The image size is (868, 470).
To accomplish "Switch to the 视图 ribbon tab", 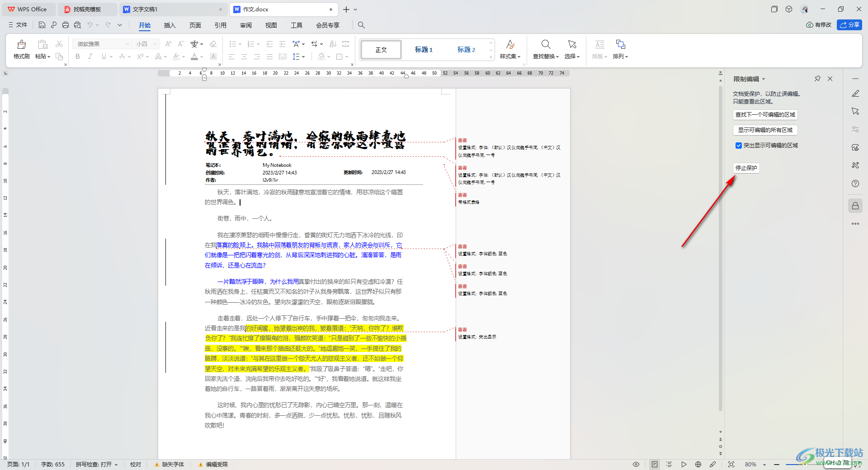I will (271, 25).
